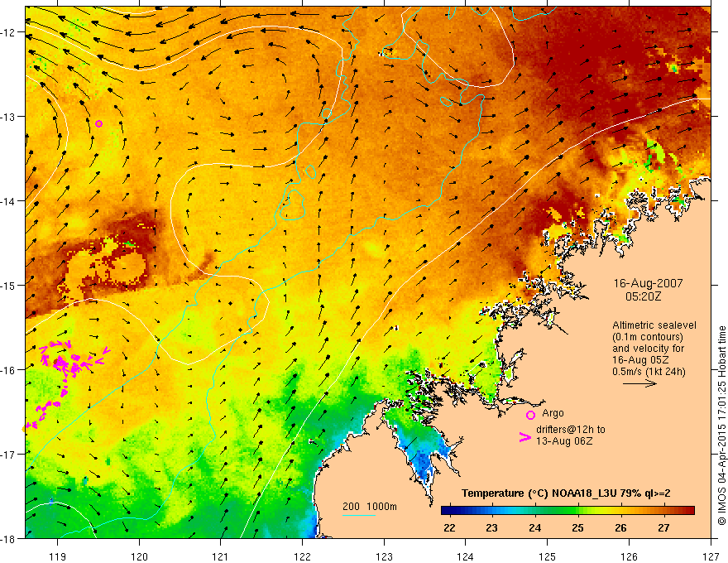Click the 'Altimetric sealevel' text

pyautogui.click(x=654, y=325)
